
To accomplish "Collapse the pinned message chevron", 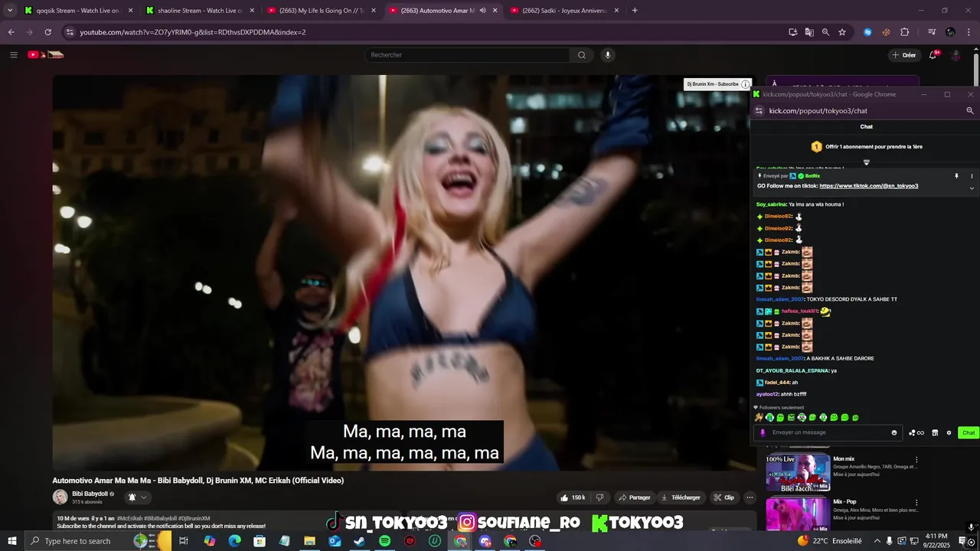I will tap(972, 188).
